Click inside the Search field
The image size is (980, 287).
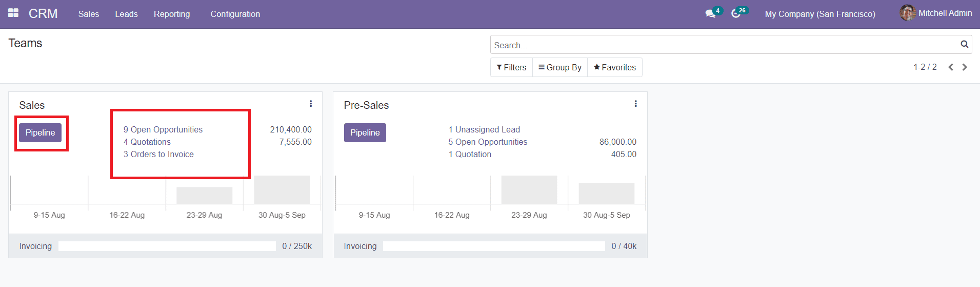723,45
